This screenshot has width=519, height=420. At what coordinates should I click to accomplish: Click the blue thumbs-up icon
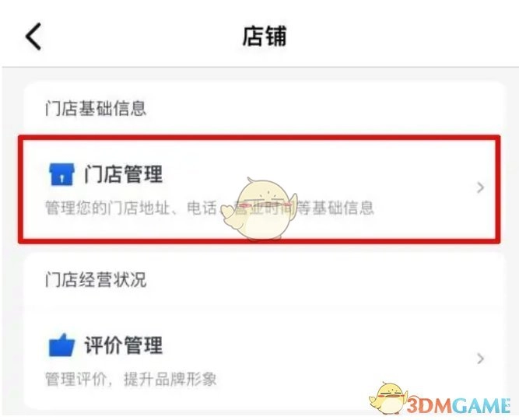click(61, 345)
